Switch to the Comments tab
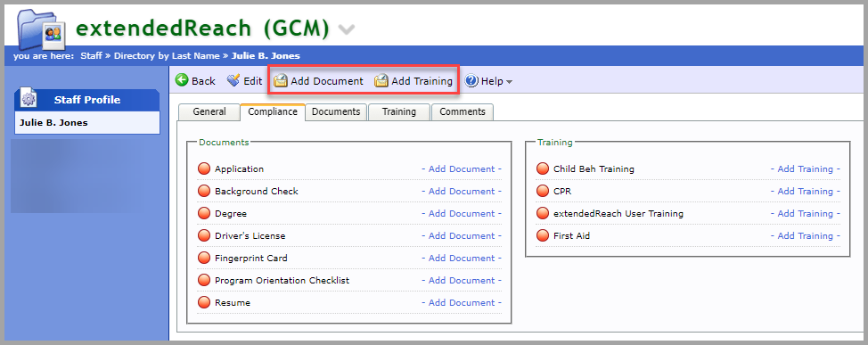Viewport: 868px width, 345px height. click(463, 111)
